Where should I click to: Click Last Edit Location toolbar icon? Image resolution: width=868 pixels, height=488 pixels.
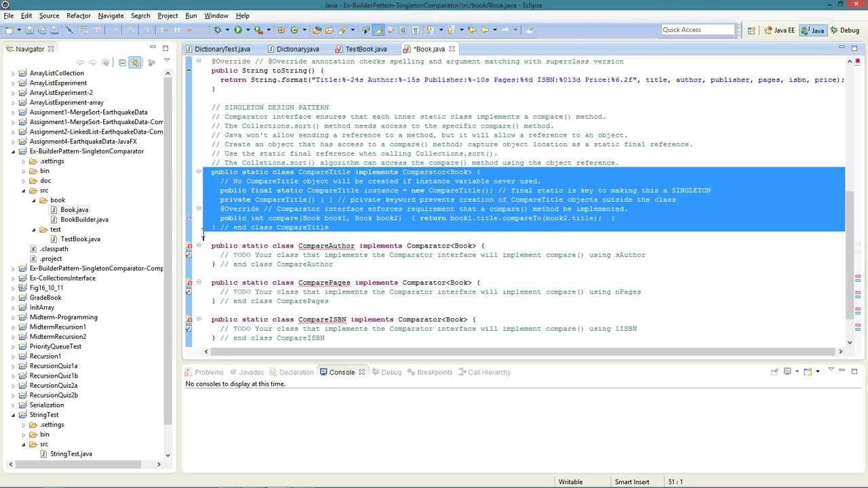point(472,30)
